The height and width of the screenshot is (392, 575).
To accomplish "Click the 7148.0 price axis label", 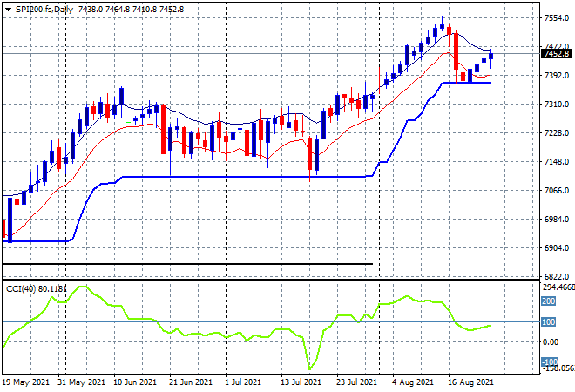I will [x=557, y=162].
